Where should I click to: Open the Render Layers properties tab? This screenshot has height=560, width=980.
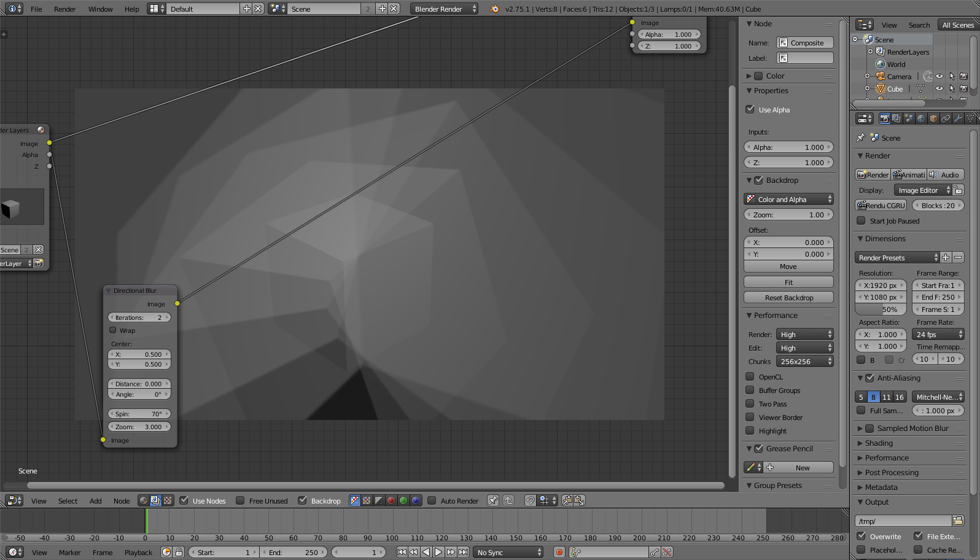pos(896,119)
